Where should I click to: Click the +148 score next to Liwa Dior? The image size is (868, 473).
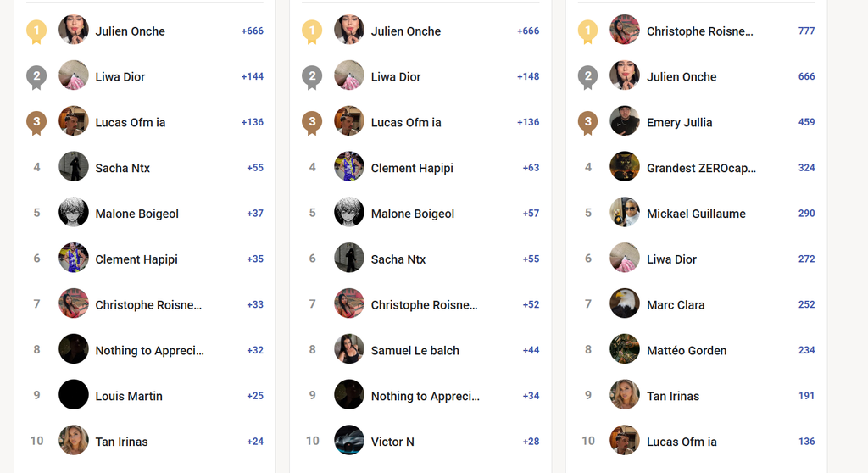(527, 76)
